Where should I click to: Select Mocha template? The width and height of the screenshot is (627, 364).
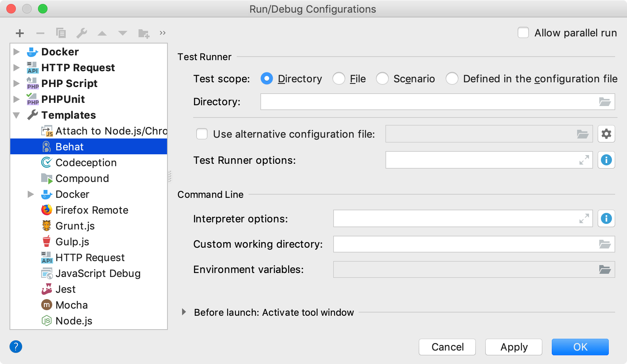click(x=89, y=305)
